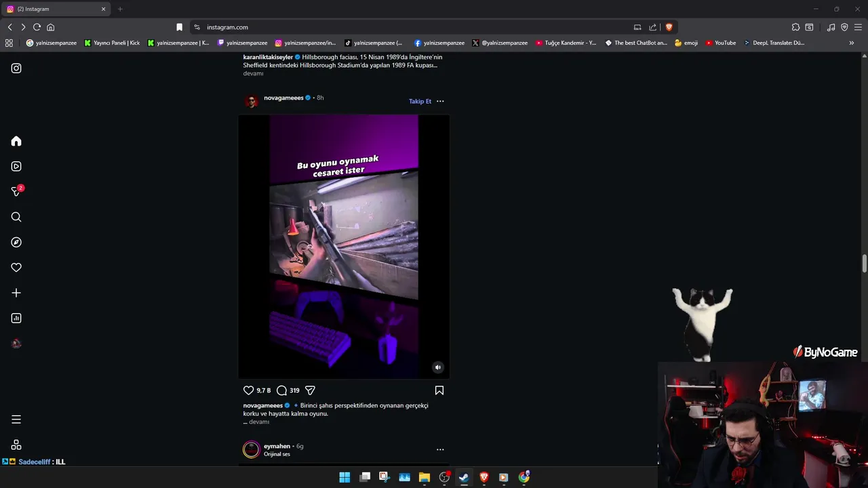Open eymahen profile link

[x=277, y=446]
